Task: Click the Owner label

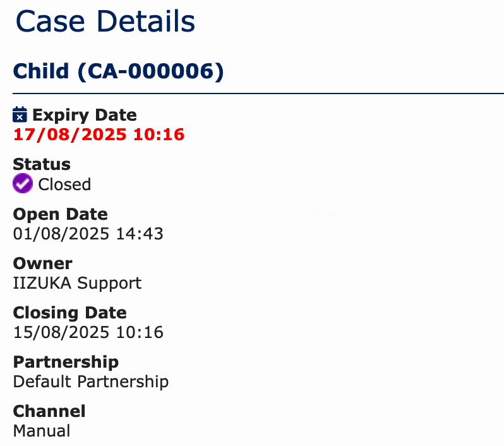Action: [43, 263]
